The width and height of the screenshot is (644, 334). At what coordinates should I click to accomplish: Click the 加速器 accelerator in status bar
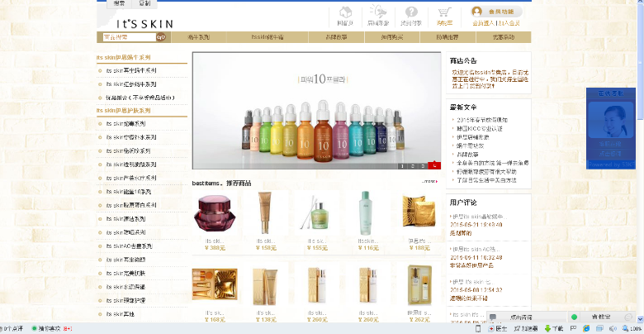pos(525,328)
